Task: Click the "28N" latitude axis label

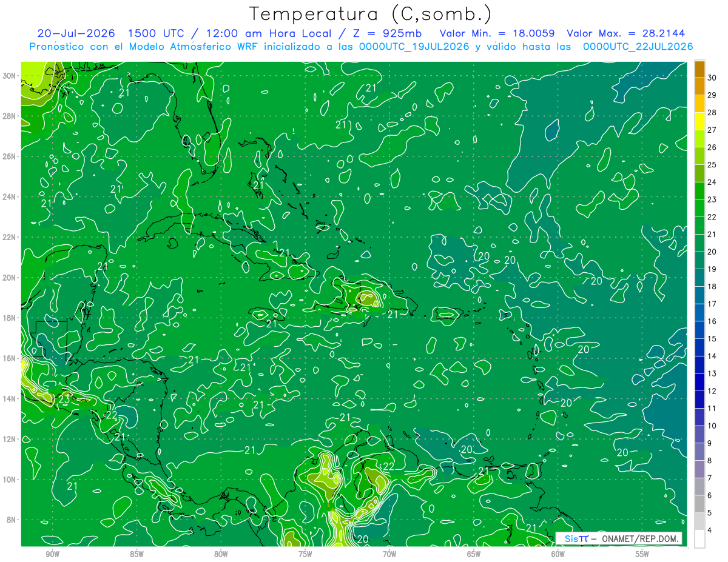Action: pos(9,116)
